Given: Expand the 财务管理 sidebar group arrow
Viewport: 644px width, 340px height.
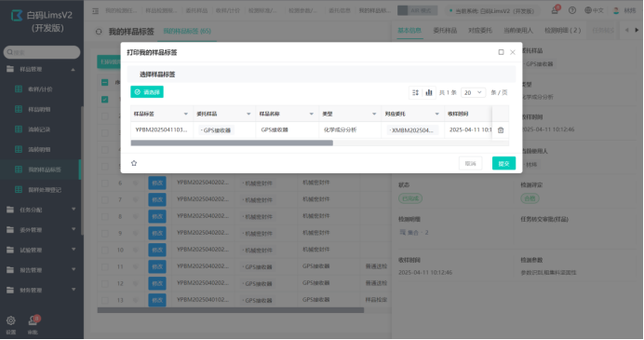Looking at the screenshot, I should (74, 290).
